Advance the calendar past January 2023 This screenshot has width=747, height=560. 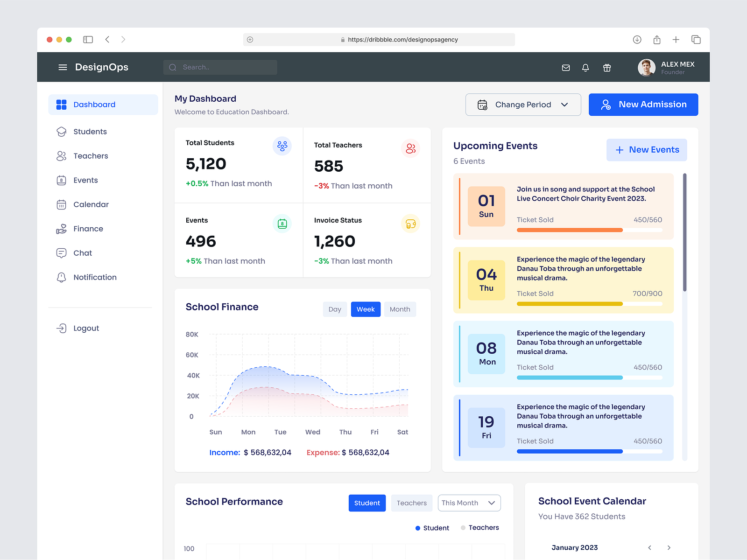coord(669,547)
